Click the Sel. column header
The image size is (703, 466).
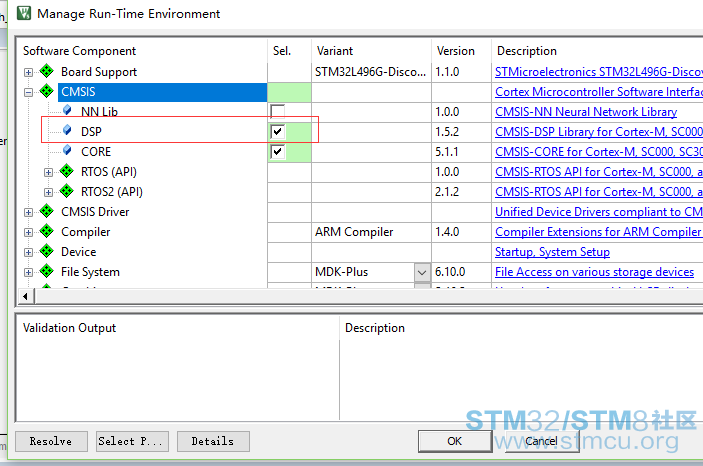click(282, 51)
